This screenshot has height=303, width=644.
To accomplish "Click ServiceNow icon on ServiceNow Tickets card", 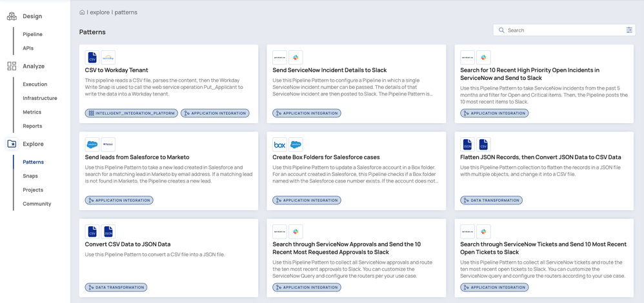I will coord(467,231).
